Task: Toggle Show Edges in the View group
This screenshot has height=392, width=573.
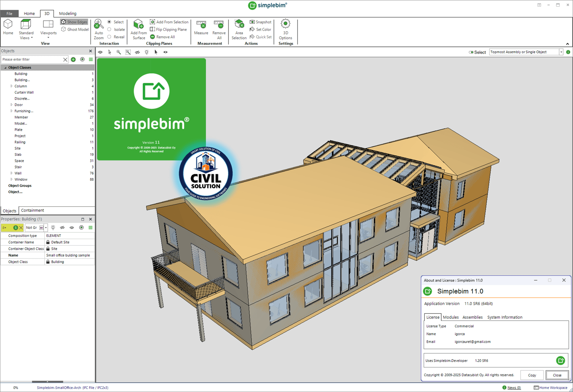Action: (74, 22)
